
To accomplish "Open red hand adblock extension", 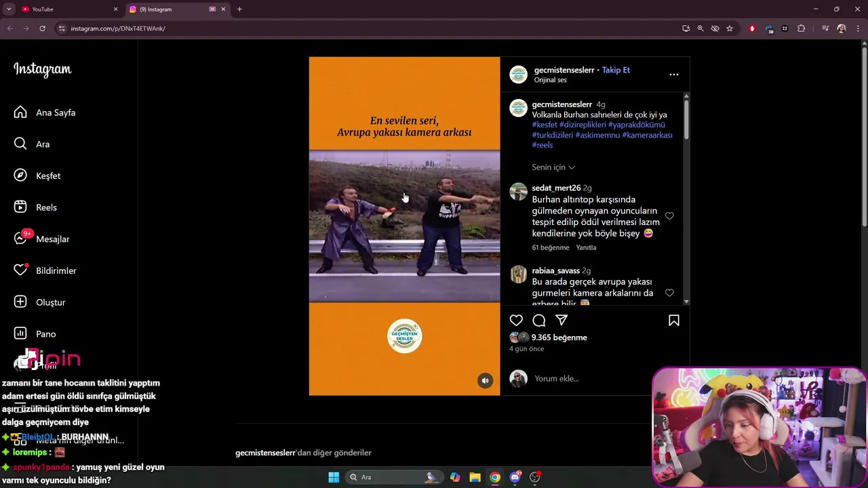I will point(752,28).
